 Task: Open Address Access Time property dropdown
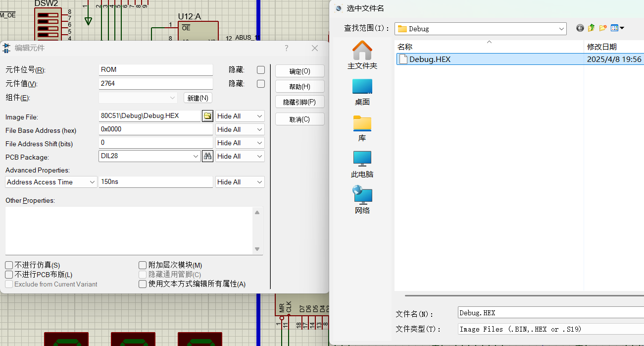(51, 182)
